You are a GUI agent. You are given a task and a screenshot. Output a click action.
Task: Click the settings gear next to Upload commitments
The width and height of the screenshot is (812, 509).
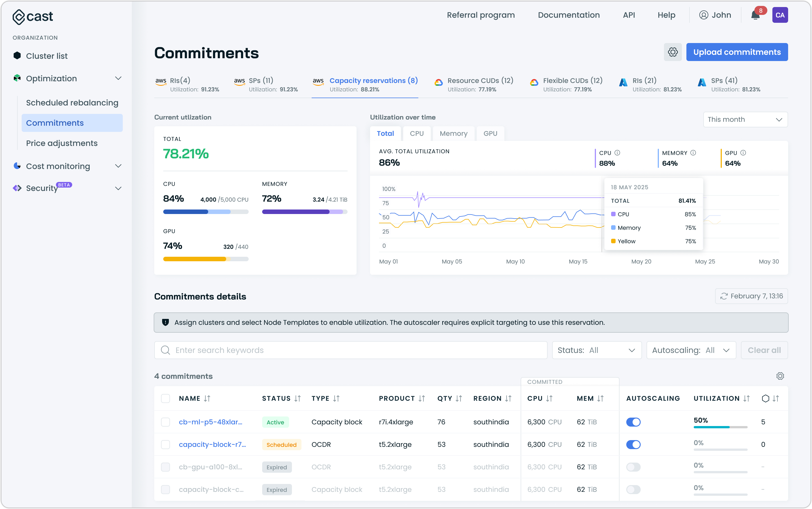point(672,52)
